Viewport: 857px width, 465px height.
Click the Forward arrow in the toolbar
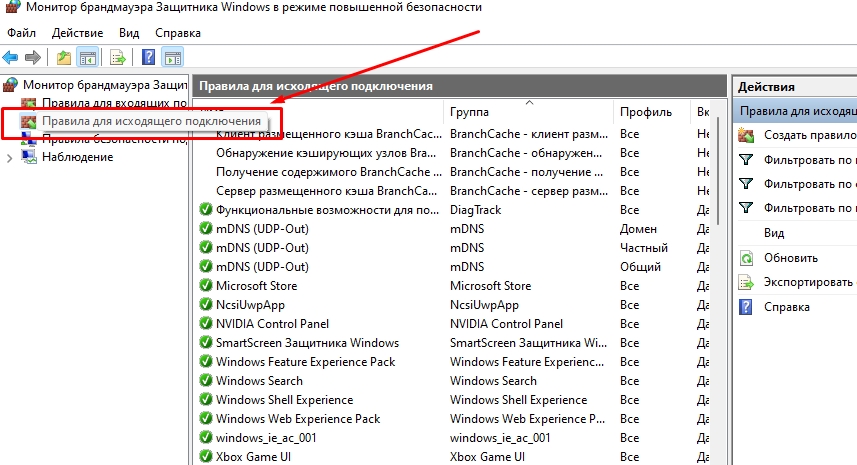click(33, 57)
